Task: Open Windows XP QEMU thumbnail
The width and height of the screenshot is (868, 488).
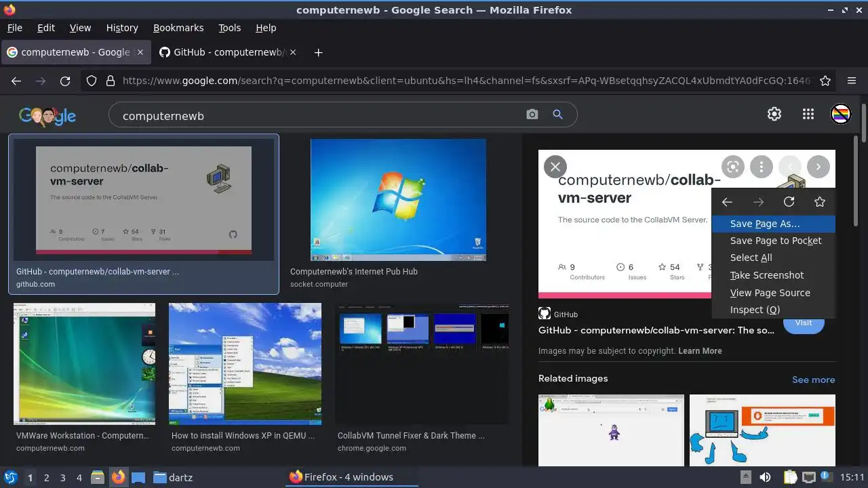Action: click(x=245, y=364)
